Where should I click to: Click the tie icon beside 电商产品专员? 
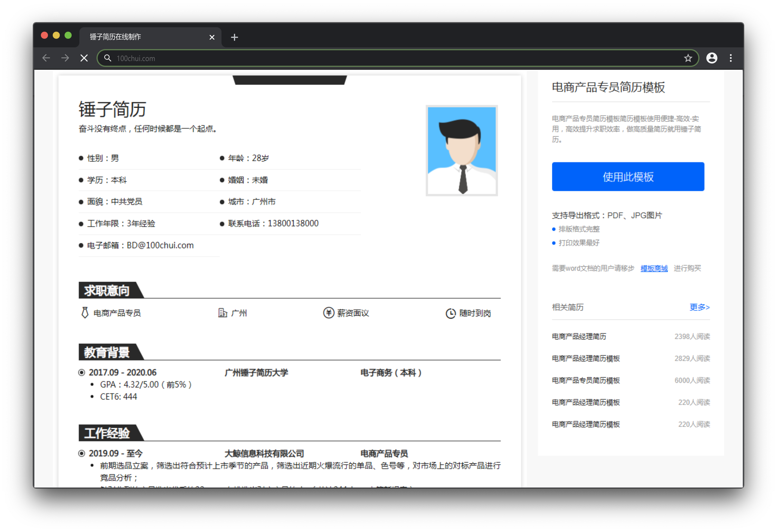pyautogui.click(x=85, y=313)
